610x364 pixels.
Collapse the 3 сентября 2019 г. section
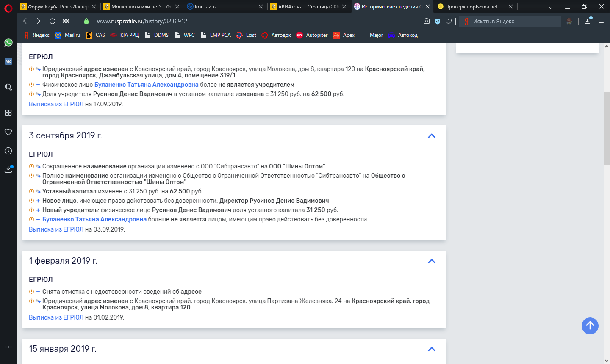(432, 136)
